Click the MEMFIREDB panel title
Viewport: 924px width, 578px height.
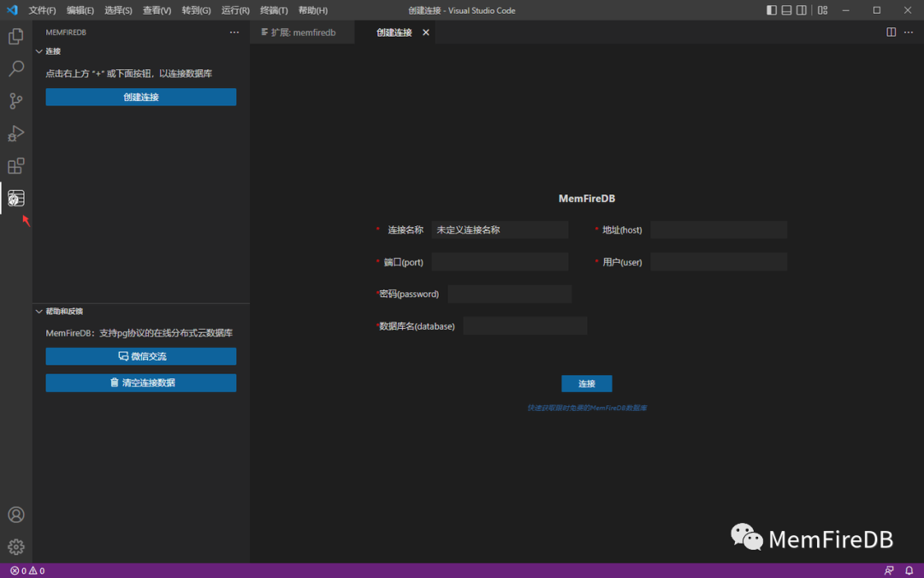click(x=66, y=32)
